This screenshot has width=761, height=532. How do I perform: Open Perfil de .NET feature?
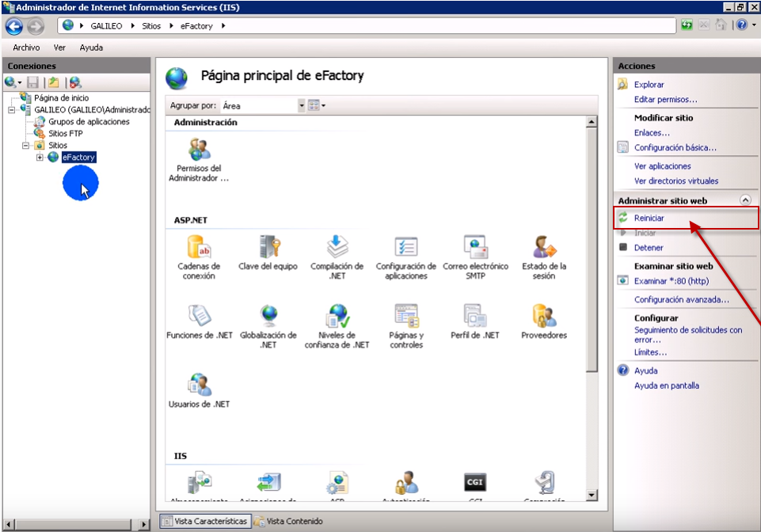coord(474,321)
